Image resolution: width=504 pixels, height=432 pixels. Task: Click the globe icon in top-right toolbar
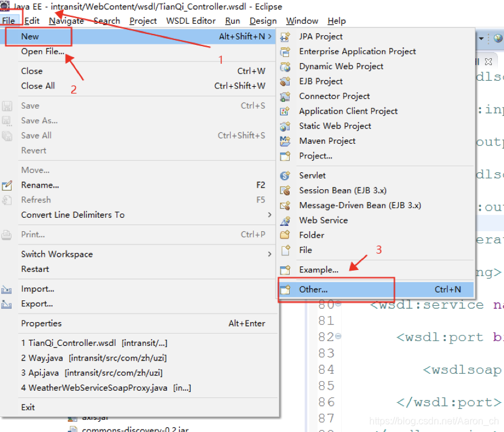point(498,38)
